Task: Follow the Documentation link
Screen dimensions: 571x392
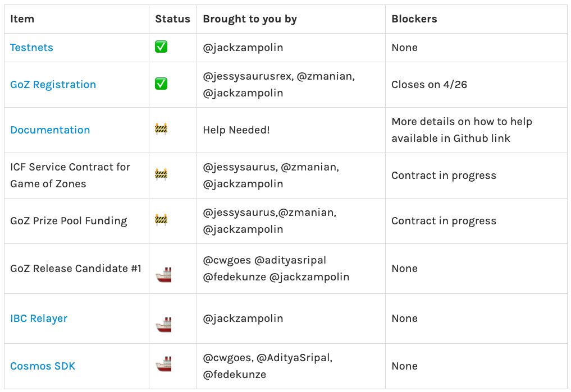Action: click(x=50, y=130)
